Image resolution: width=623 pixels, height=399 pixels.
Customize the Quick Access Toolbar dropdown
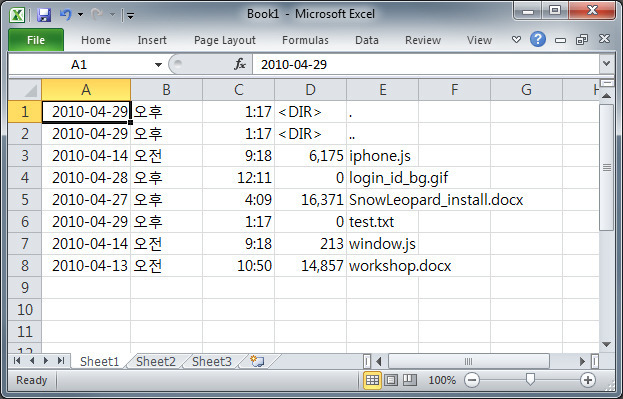coord(130,15)
